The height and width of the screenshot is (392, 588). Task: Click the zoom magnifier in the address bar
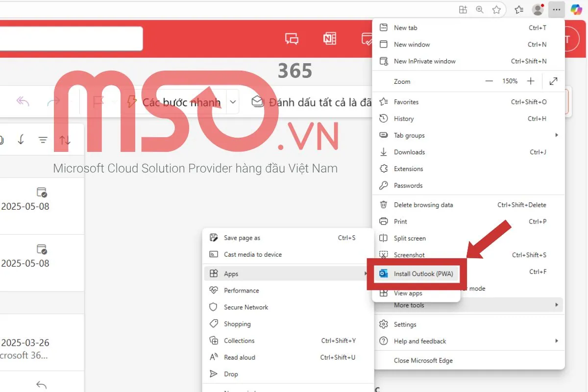point(479,9)
